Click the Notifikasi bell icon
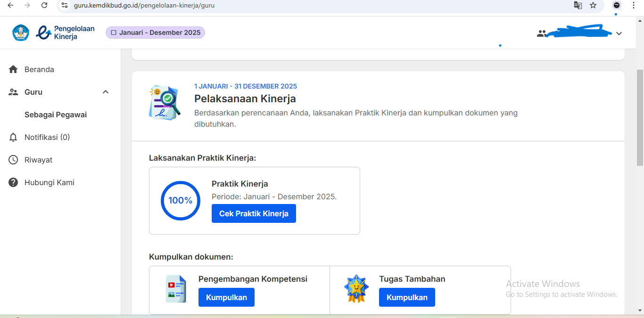The height and width of the screenshot is (318, 644). coord(13,137)
